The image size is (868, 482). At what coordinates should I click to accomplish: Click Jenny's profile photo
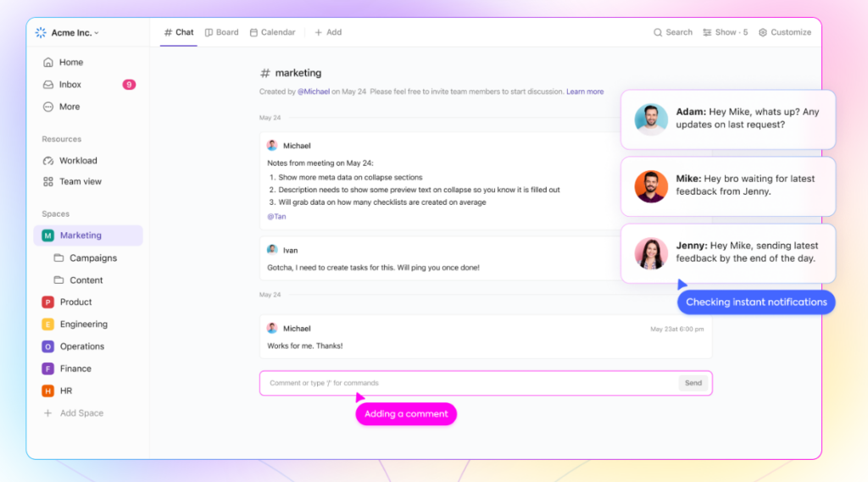tap(651, 253)
